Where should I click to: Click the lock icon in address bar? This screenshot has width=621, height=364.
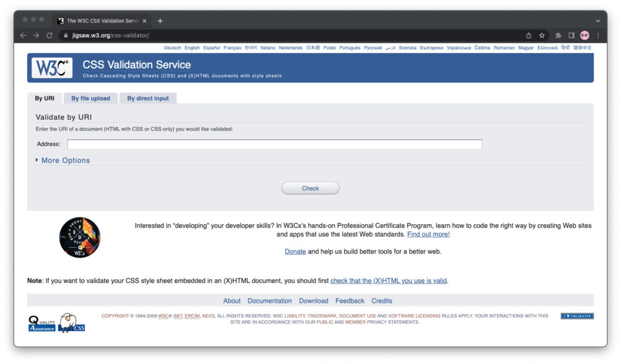pyautogui.click(x=65, y=36)
